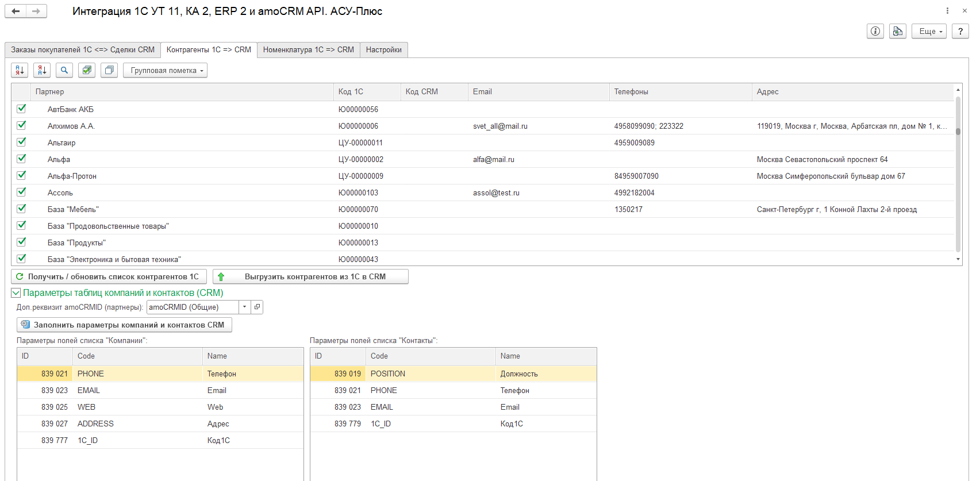Screen dimensions: 980x481
Task: Close the integration form with the X
Action: click(x=964, y=11)
